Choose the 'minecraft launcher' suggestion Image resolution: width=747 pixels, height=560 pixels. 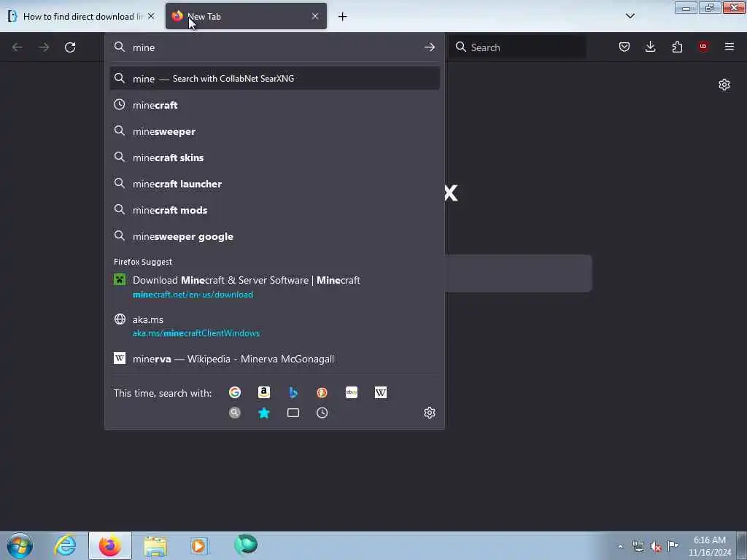coord(274,184)
